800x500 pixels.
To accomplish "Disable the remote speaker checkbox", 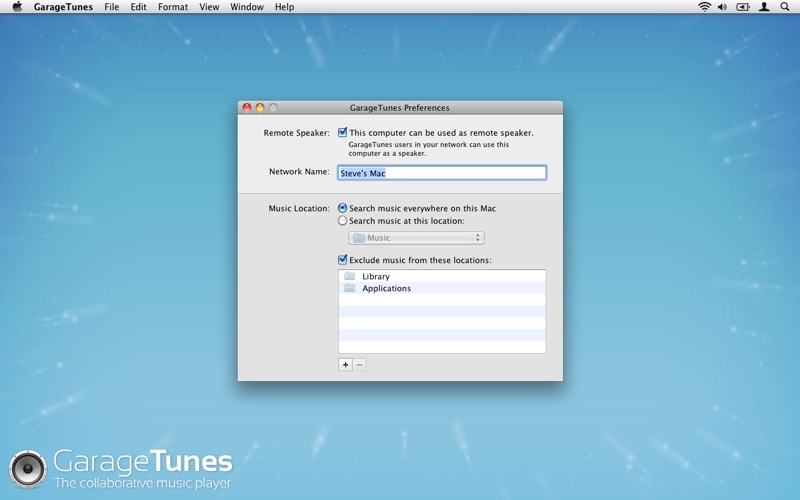I will tap(343, 132).
